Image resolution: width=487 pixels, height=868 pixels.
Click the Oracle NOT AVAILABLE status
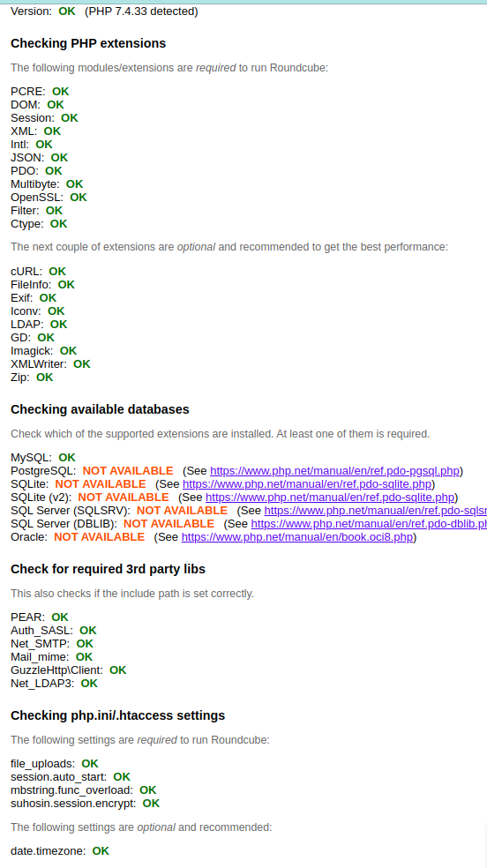point(99,537)
